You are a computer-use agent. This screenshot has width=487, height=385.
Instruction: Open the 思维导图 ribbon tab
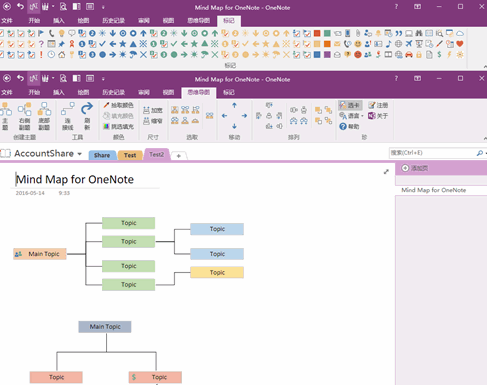point(199,92)
